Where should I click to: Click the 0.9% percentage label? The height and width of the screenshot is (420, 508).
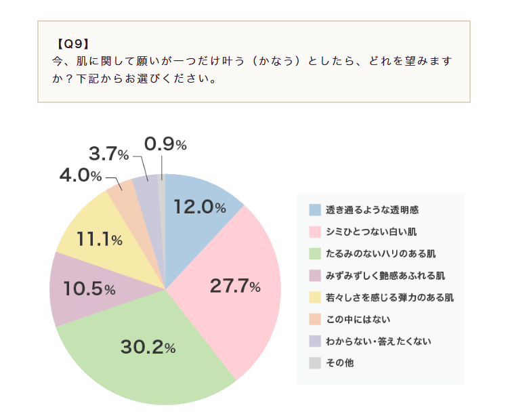pos(165,144)
